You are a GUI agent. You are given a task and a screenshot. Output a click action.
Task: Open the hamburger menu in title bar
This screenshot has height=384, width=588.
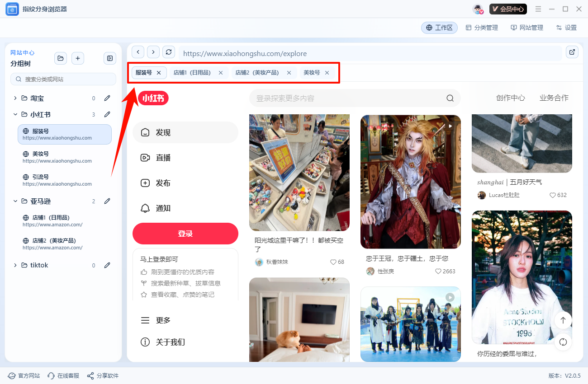tap(538, 9)
